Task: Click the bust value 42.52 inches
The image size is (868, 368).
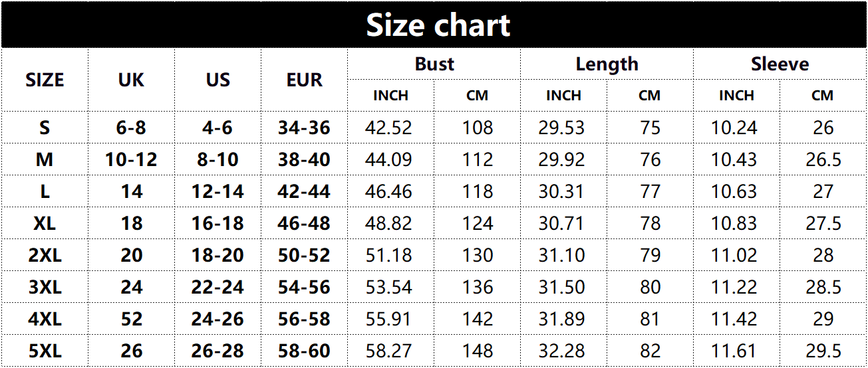Action: tap(388, 128)
